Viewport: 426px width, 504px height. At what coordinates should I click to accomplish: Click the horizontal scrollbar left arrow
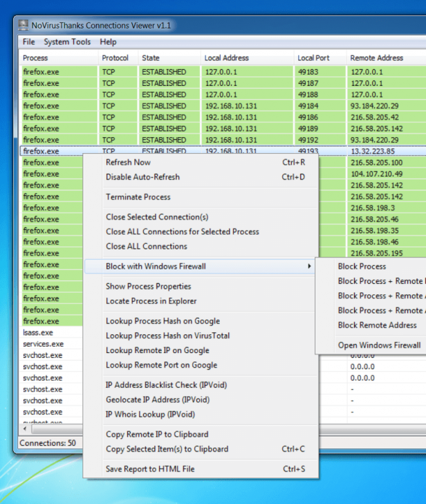coord(25,429)
